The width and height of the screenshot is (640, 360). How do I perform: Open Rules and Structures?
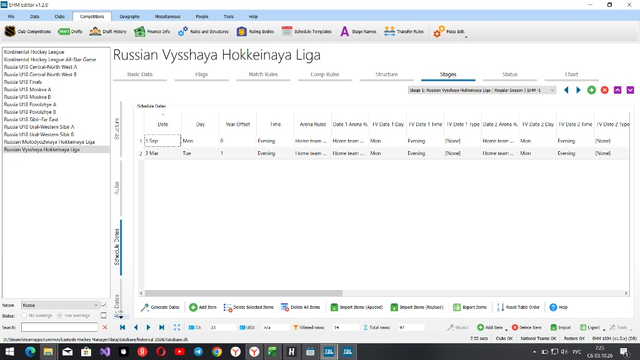click(203, 31)
